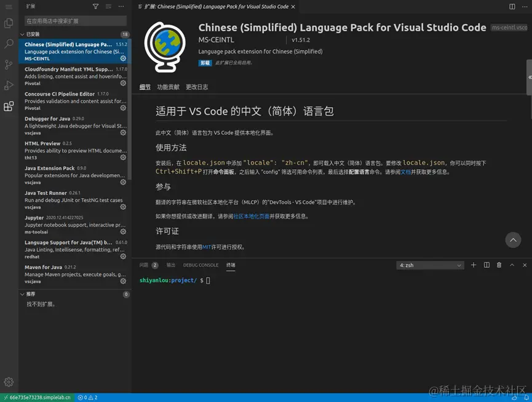The image size is (532, 402).
Task: Switch to the 细节 details tab
Action: point(145,87)
